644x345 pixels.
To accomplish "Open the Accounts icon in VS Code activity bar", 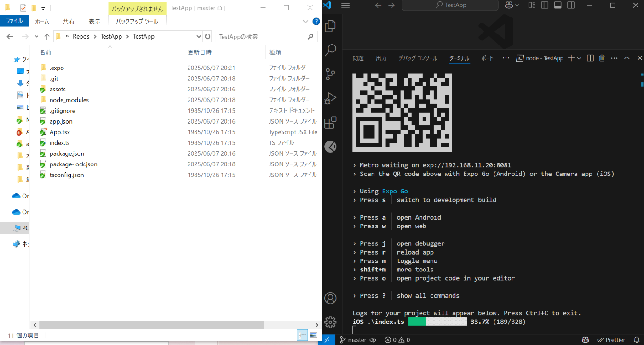I will [x=330, y=298].
